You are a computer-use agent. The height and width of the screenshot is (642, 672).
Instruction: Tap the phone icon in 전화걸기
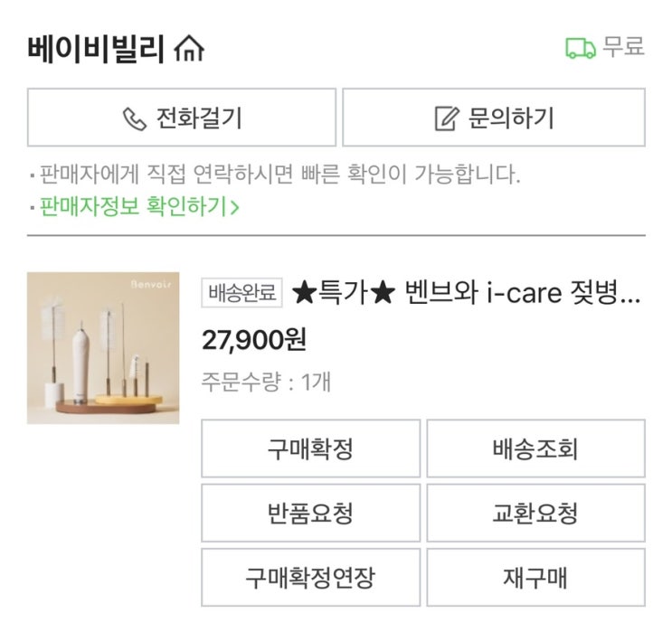point(135,118)
